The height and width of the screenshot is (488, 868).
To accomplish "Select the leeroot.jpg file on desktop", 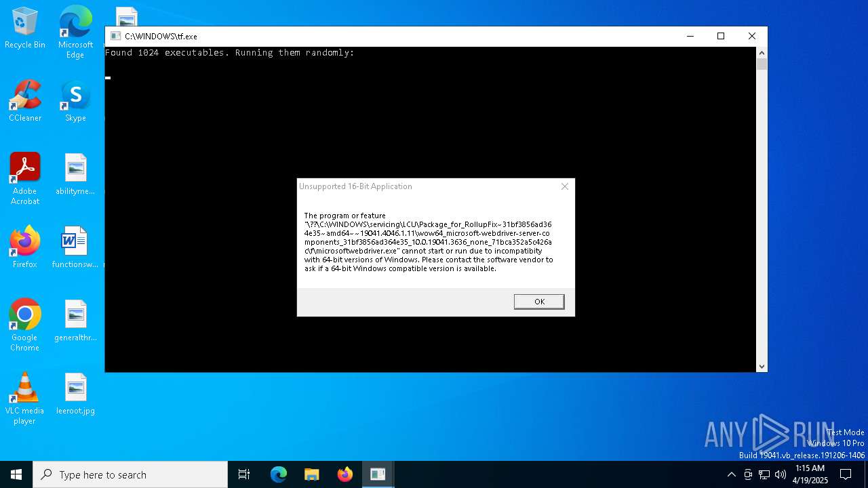I will point(75,394).
